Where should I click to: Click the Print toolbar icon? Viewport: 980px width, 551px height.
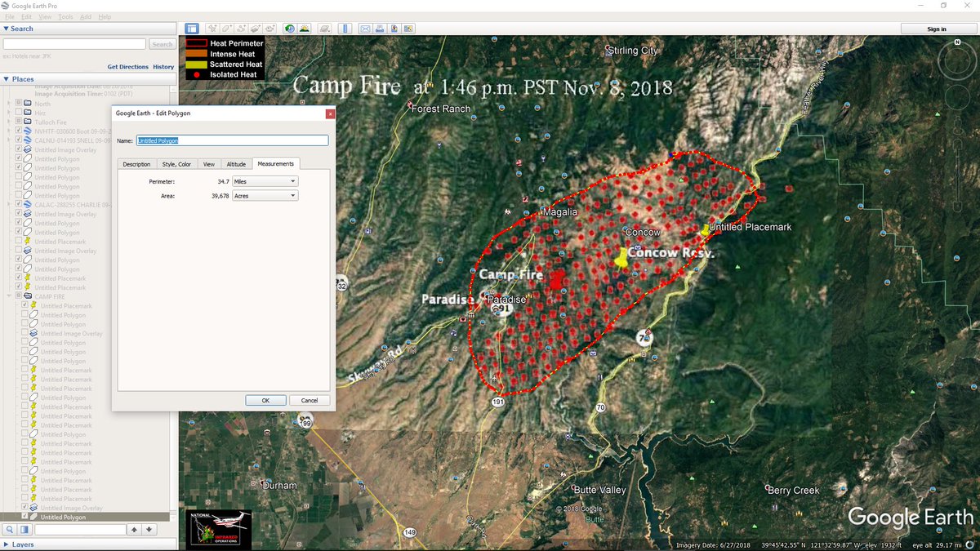380,29
